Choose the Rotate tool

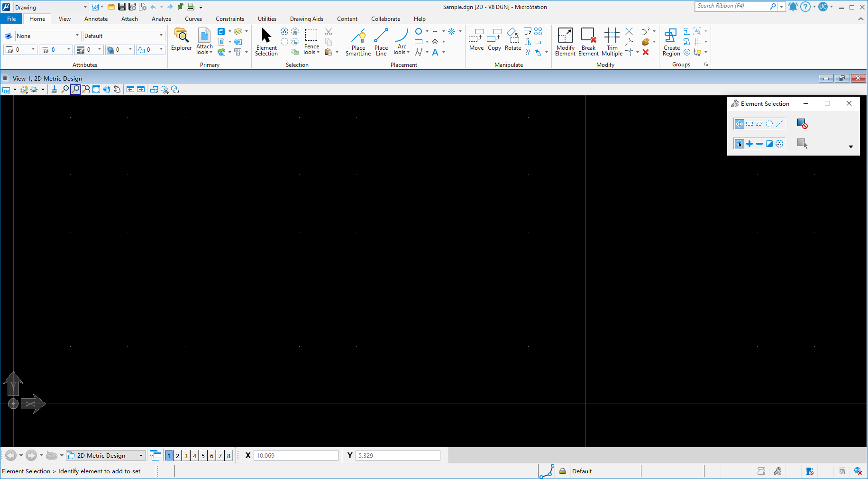pyautogui.click(x=513, y=39)
